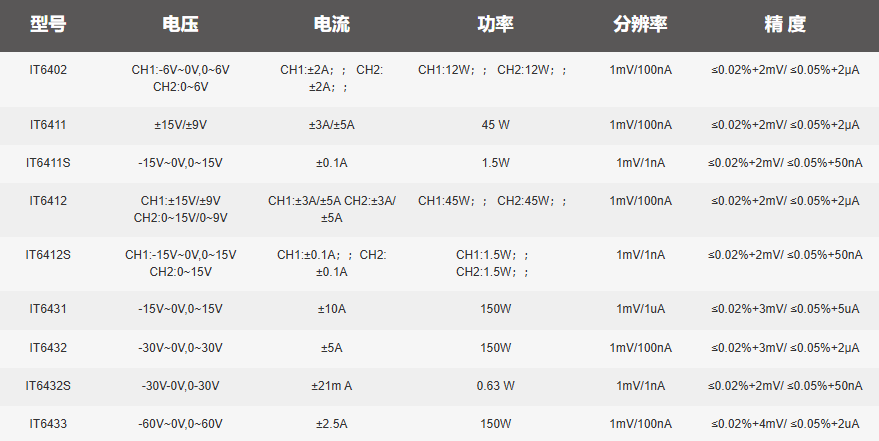
Task: Click the 1.5W power cell of IT6411S
Action: (x=496, y=163)
